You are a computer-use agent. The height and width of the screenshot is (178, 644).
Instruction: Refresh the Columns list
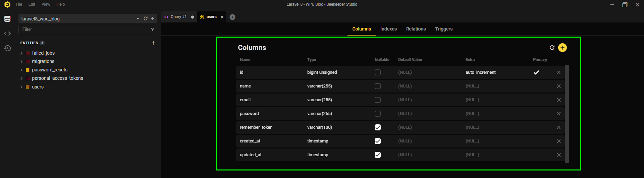(x=552, y=48)
